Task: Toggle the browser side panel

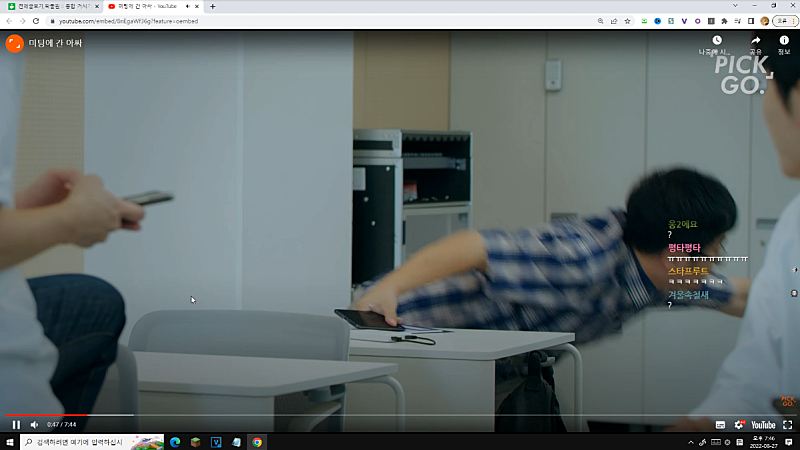Action: 751,21
